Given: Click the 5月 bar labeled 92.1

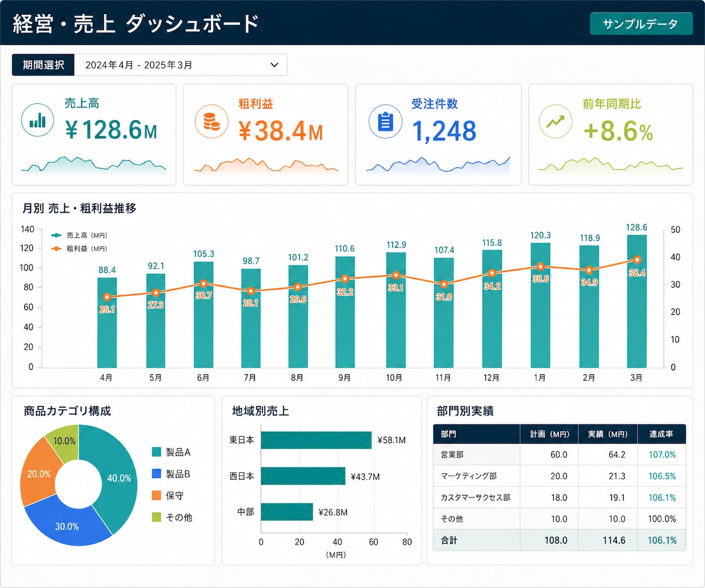Looking at the screenshot, I should pos(155,321).
